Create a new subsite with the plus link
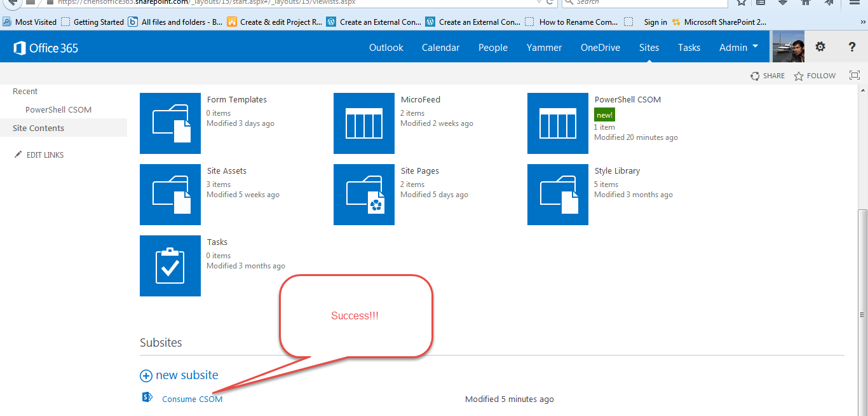 click(x=179, y=375)
